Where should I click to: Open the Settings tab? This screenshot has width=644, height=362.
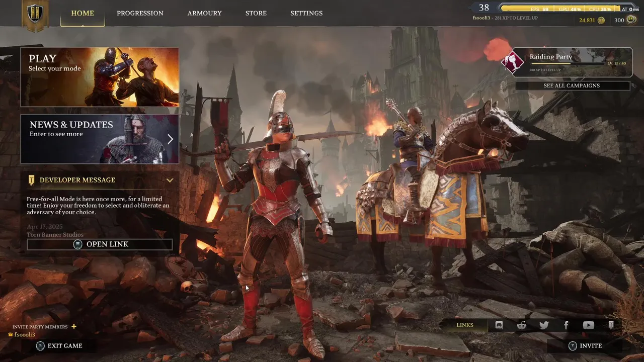click(306, 13)
